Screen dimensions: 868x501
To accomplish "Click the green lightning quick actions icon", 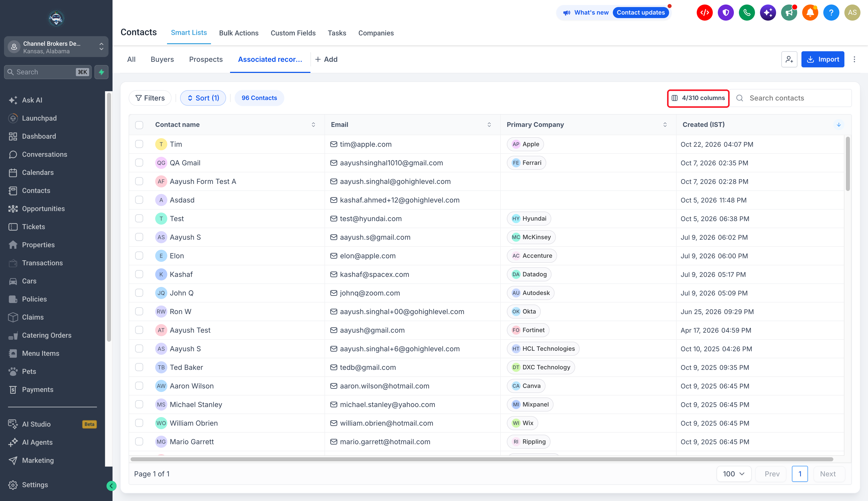I will pos(101,72).
